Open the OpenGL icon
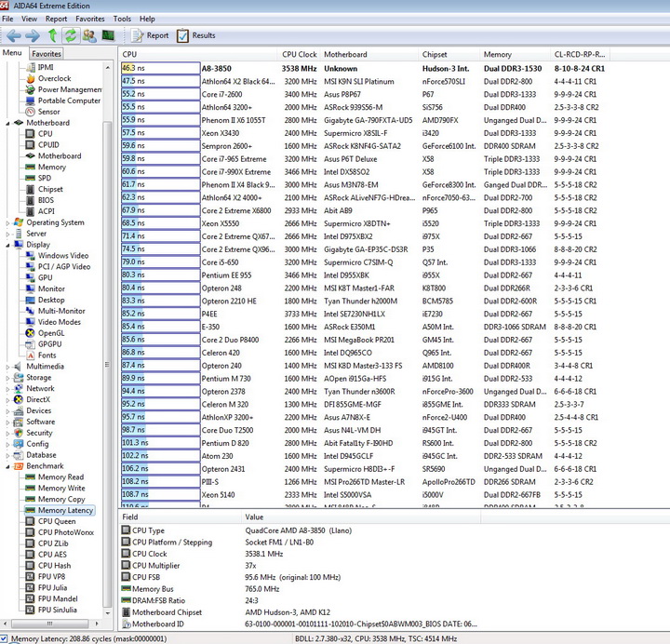Image resolution: width=670 pixels, height=644 pixels. coord(31,333)
